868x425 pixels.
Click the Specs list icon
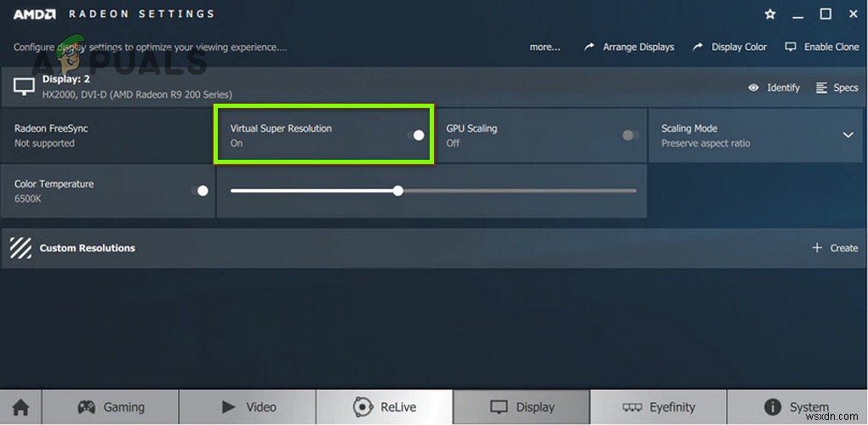(x=821, y=88)
